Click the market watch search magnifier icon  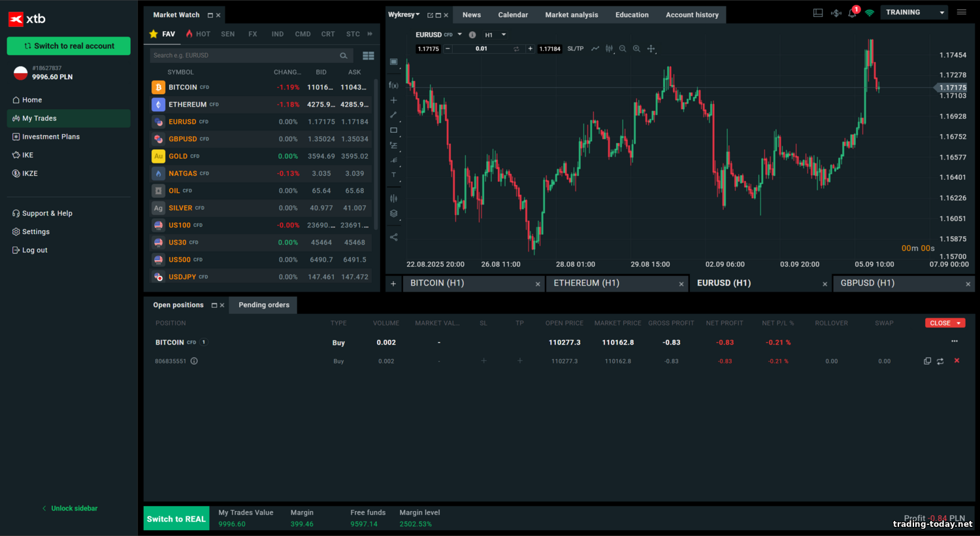pyautogui.click(x=344, y=56)
